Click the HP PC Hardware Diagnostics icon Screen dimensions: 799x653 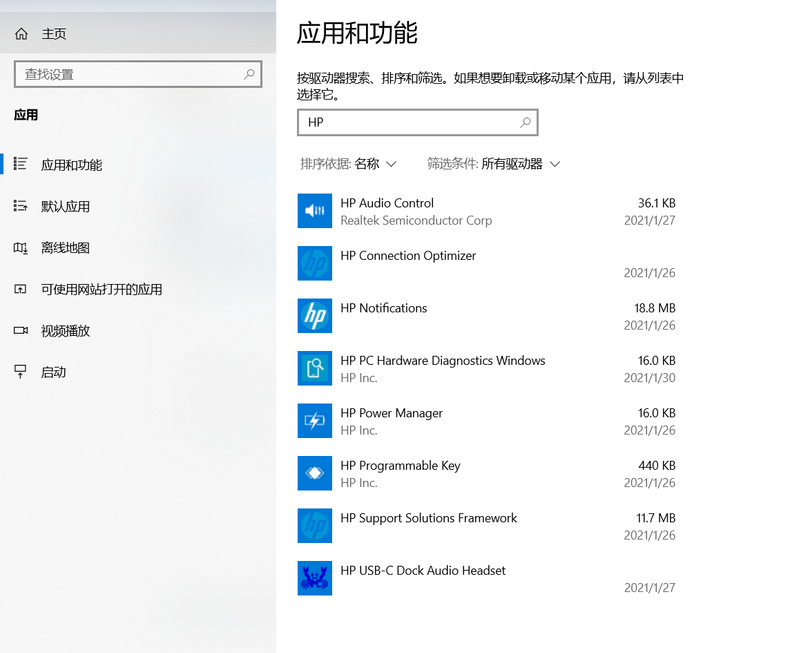coord(314,368)
